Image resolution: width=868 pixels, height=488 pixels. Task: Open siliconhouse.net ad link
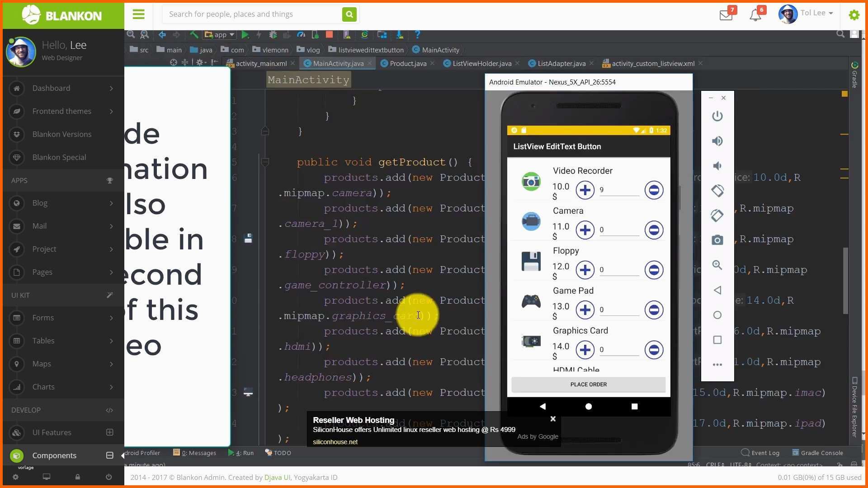335,442
